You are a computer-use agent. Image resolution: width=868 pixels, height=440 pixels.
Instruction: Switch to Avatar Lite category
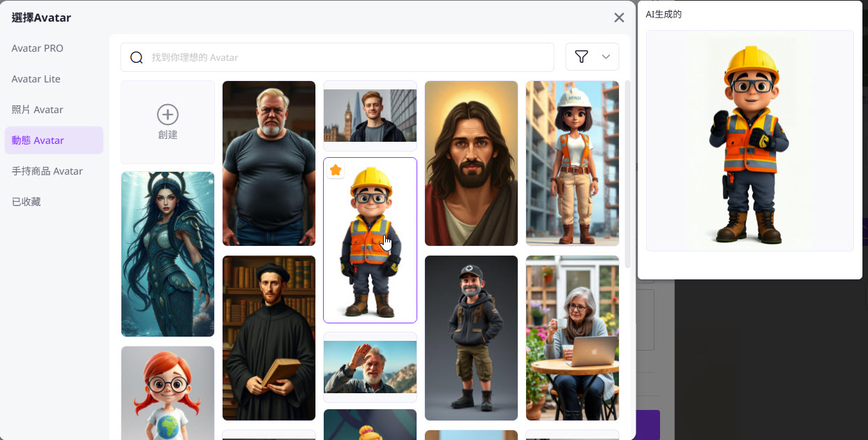coord(36,79)
